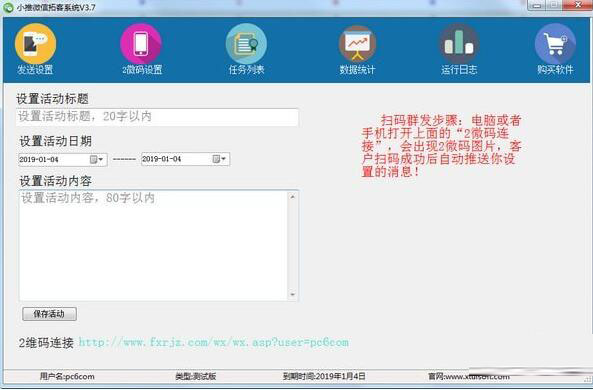Image resolution: width=593 pixels, height=390 pixels.
Task: Expand the start date calendar dropdown
Action: tap(97, 160)
